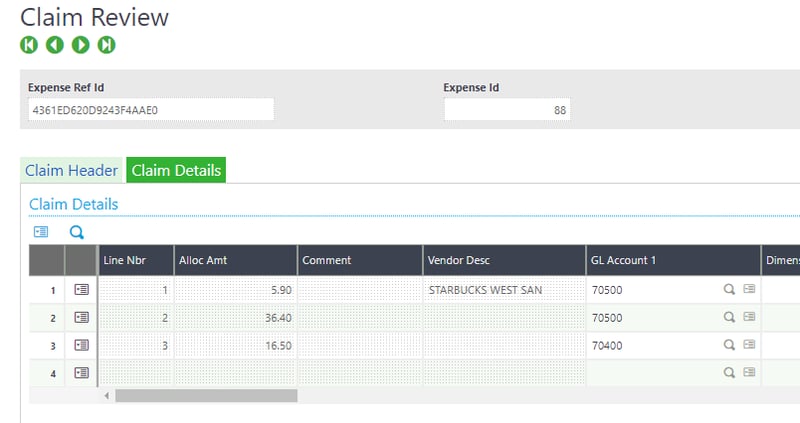Open the GL Account lookup in empty row 4
Image resolution: width=800 pixels, height=423 pixels.
729,373
